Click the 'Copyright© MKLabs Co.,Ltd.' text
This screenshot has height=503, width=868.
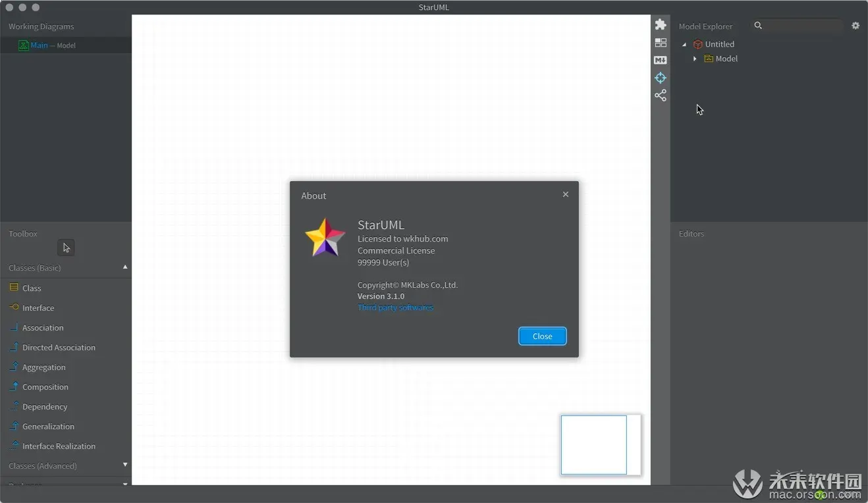point(408,285)
